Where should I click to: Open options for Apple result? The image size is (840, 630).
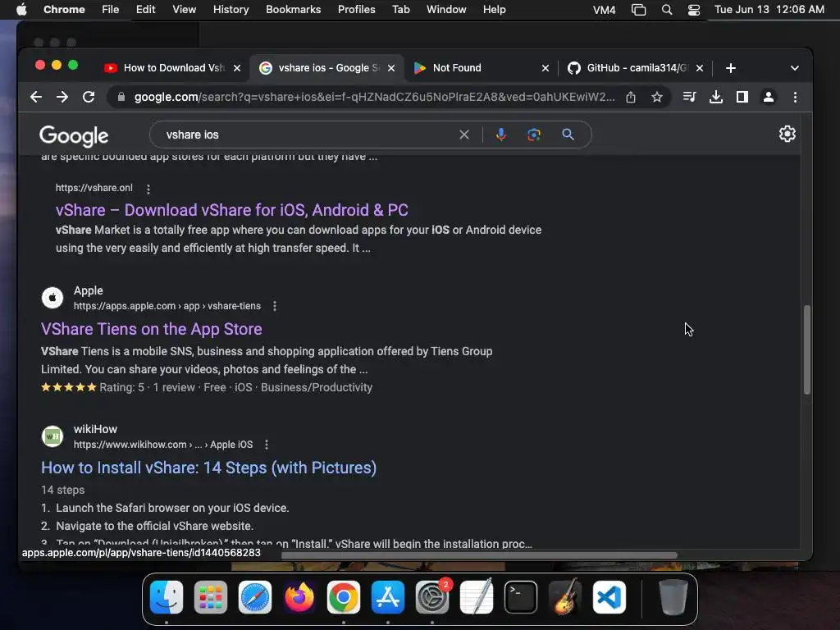[275, 306]
